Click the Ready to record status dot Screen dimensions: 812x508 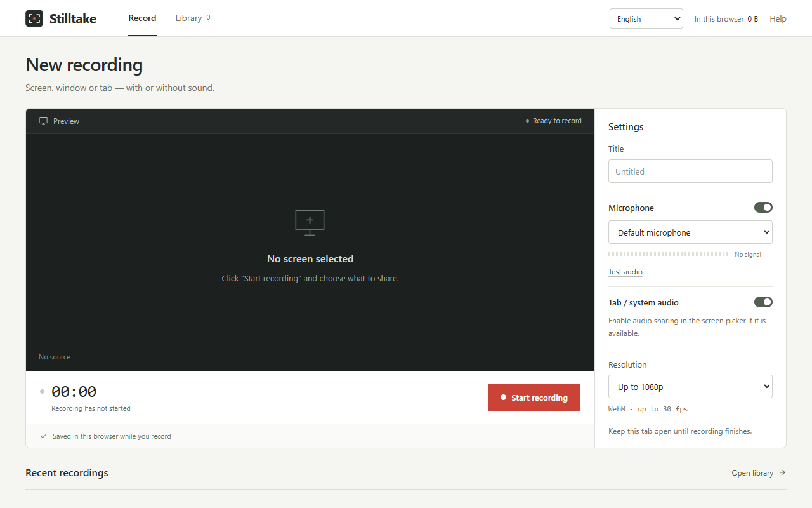pos(527,121)
